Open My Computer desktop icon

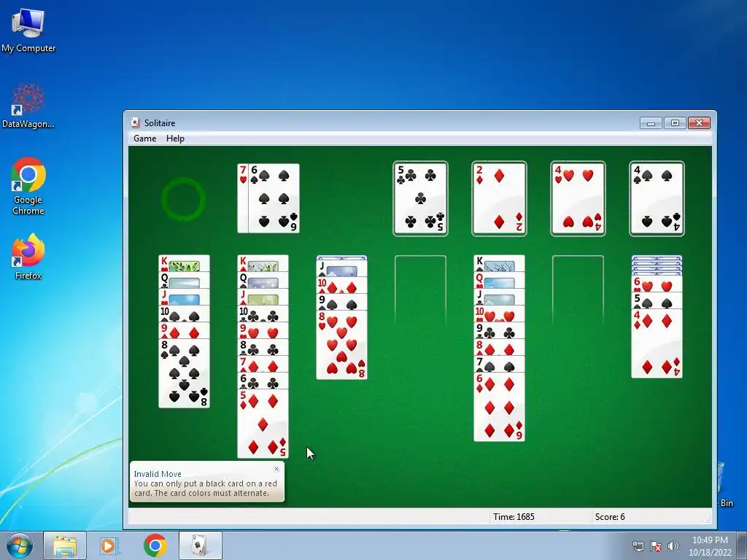(28, 29)
